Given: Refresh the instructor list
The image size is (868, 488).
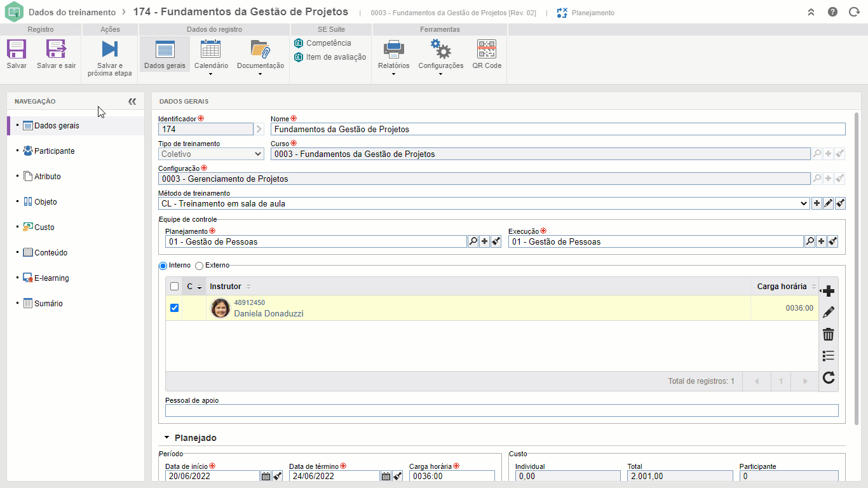Looking at the screenshot, I should [828, 378].
